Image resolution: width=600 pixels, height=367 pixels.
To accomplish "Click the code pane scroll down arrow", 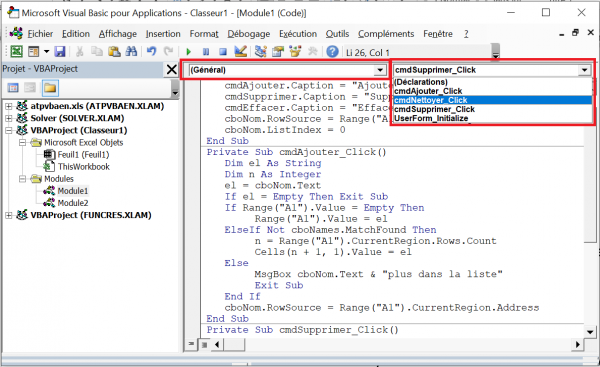I will pyautogui.click(x=590, y=332).
